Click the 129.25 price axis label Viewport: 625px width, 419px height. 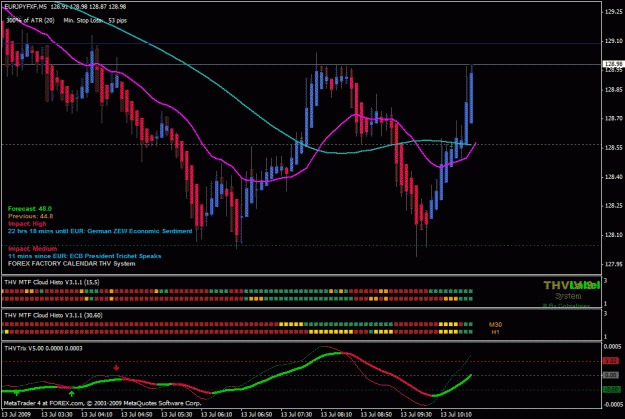click(x=614, y=12)
